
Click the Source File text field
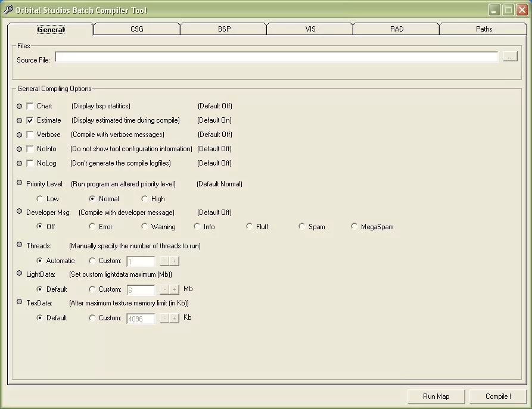276,57
